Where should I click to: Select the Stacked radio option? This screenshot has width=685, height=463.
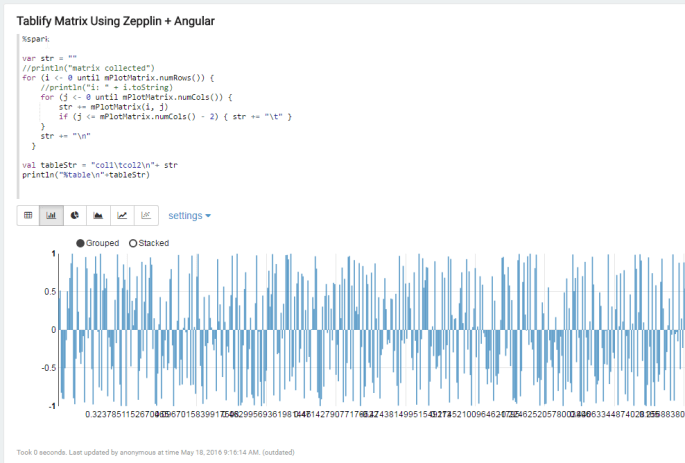click(149, 243)
